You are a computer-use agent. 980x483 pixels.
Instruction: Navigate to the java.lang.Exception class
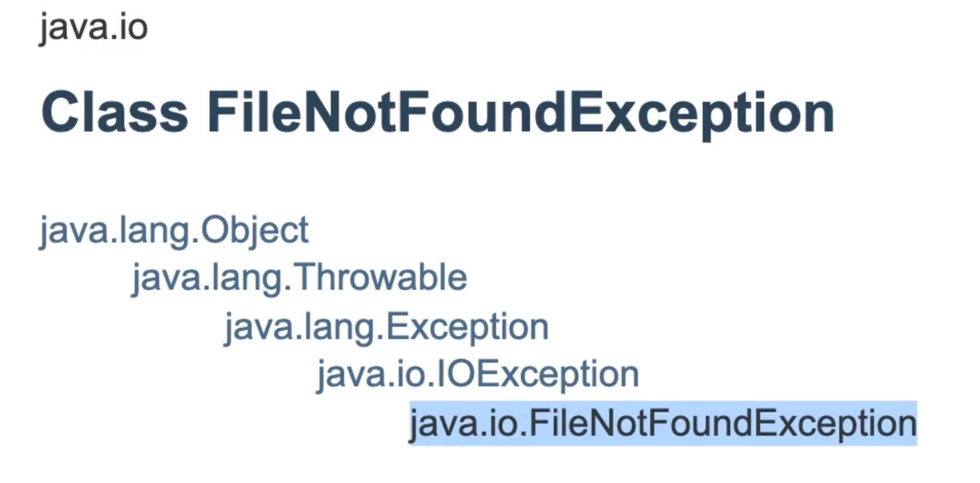click(x=387, y=326)
